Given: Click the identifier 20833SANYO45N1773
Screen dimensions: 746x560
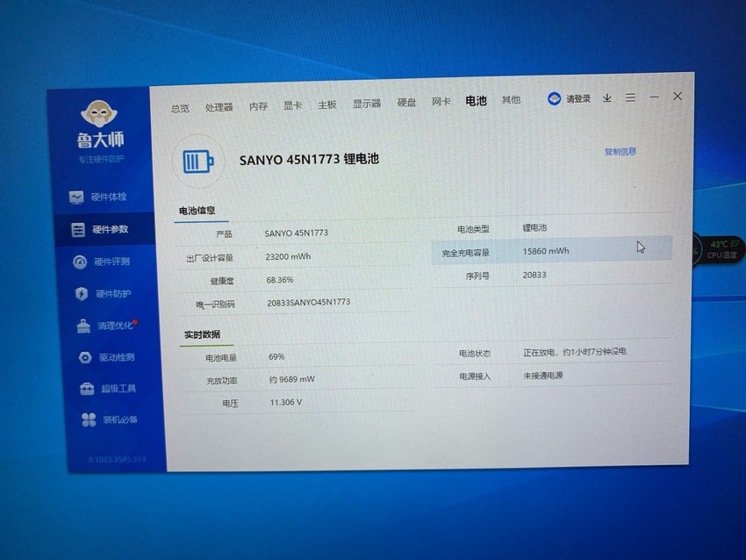Looking at the screenshot, I should [x=308, y=303].
